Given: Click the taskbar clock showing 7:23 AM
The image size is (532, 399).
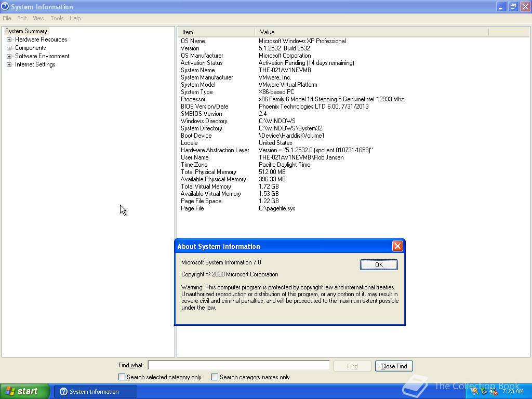Looking at the screenshot, I should pyautogui.click(x=513, y=391).
